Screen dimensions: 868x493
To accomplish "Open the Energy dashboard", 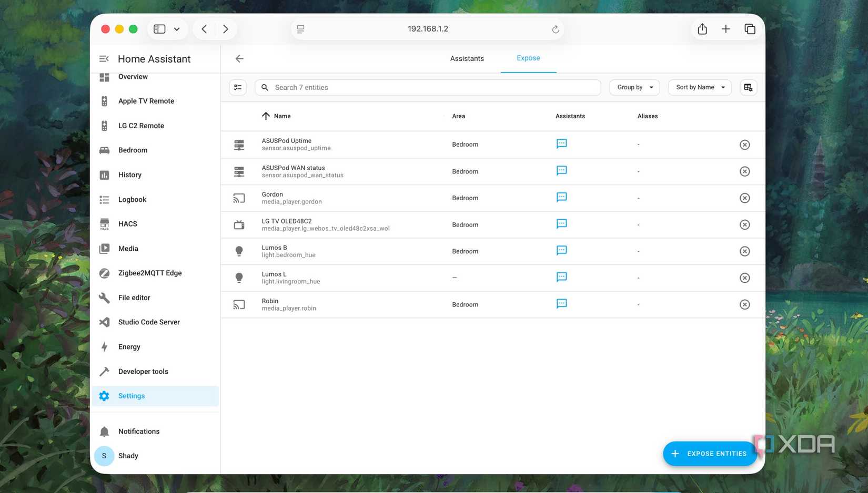I will pos(155,347).
